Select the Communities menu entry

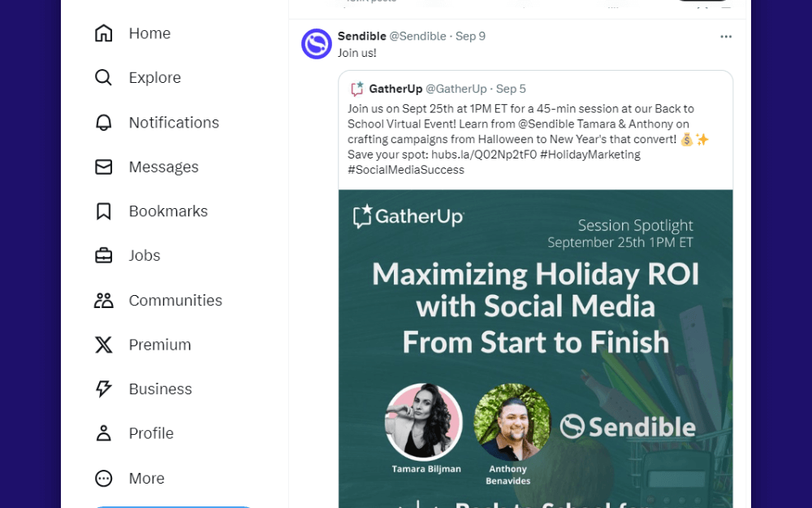(175, 300)
